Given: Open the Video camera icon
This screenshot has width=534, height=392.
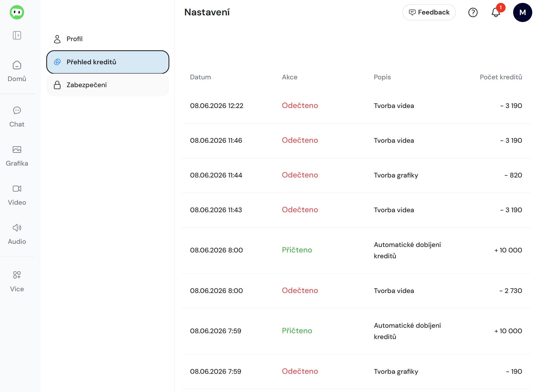Looking at the screenshot, I should click(x=17, y=189).
